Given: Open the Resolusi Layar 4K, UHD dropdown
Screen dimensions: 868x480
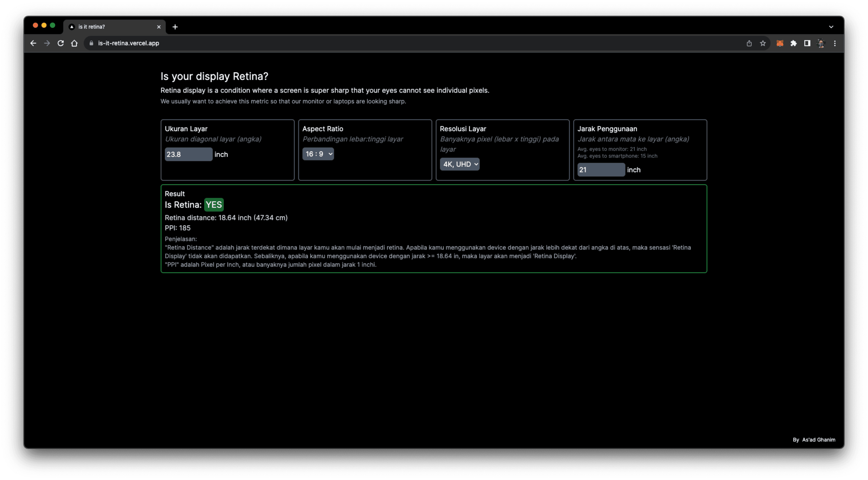Looking at the screenshot, I should click(x=459, y=164).
